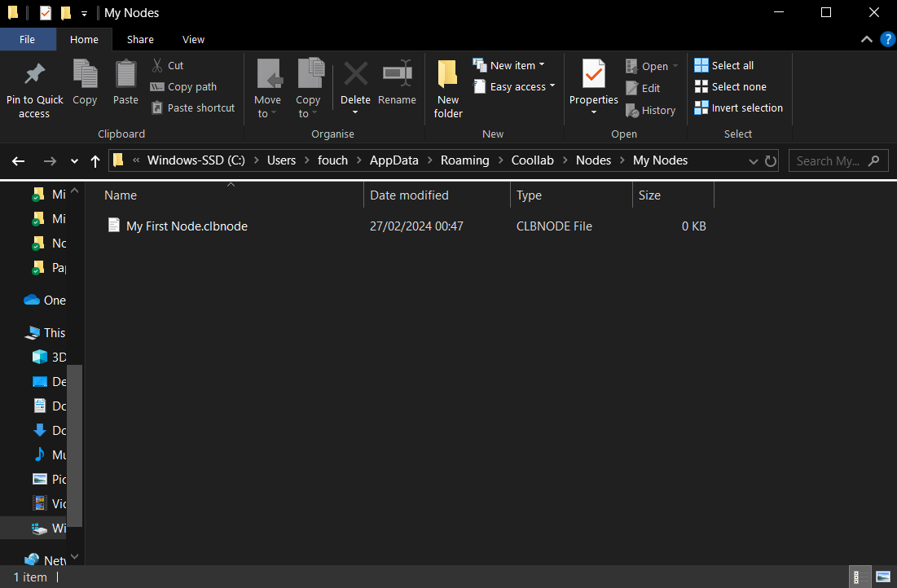Click AppData in the breadcrumb path

point(394,160)
